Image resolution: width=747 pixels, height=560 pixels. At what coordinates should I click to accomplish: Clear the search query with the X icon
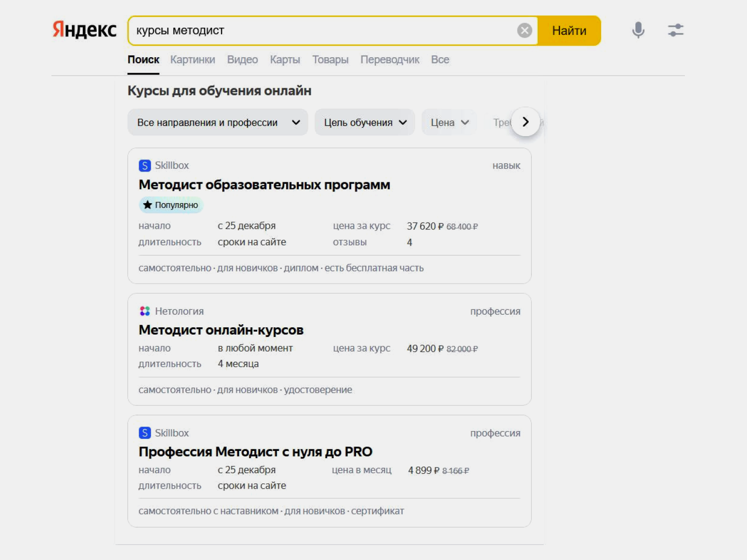(x=524, y=31)
